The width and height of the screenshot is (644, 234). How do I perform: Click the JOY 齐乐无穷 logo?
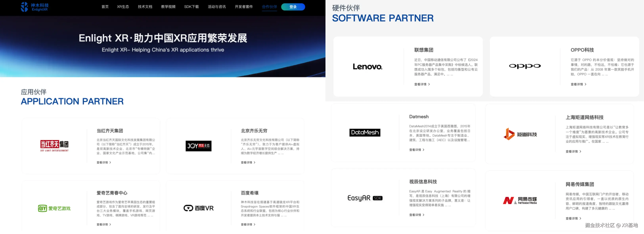point(198,146)
